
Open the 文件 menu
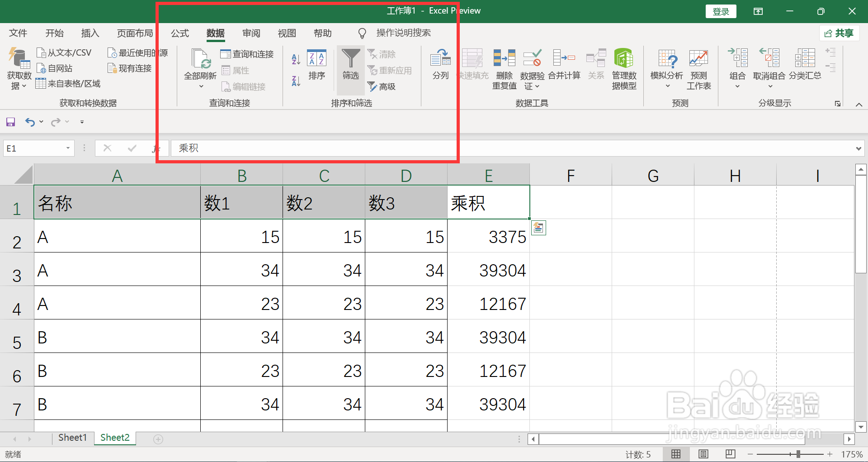(x=18, y=33)
